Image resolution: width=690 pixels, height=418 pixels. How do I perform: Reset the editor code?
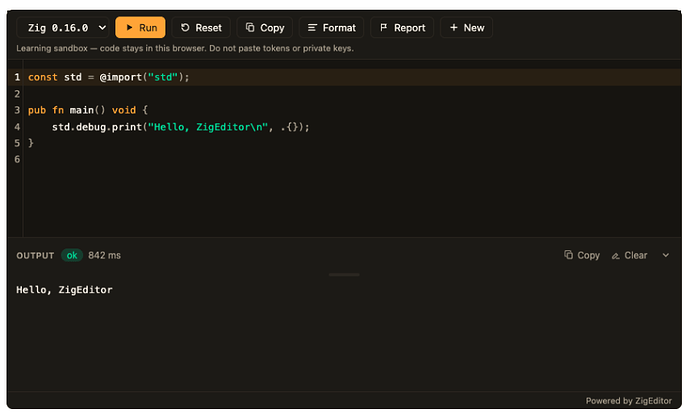point(201,28)
